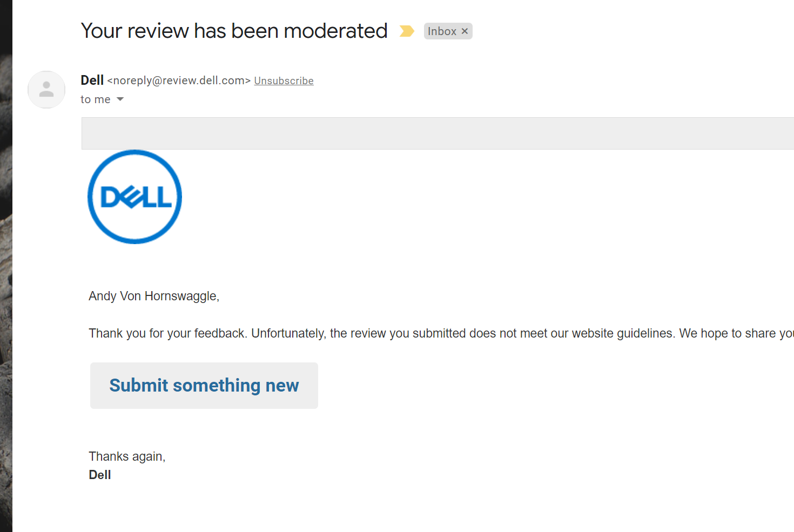Click the noreply@review.dell.com address
This screenshot has width=794, height=532.
pos(179,81)
